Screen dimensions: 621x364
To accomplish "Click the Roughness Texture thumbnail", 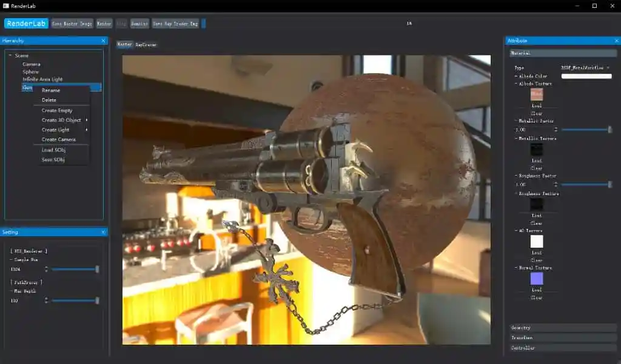I will click(537, 204).
